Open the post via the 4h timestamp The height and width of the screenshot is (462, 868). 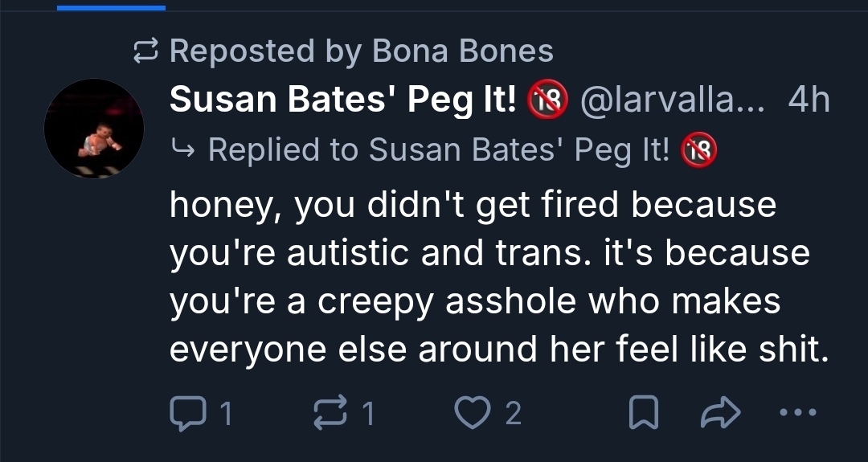point(809,100)
